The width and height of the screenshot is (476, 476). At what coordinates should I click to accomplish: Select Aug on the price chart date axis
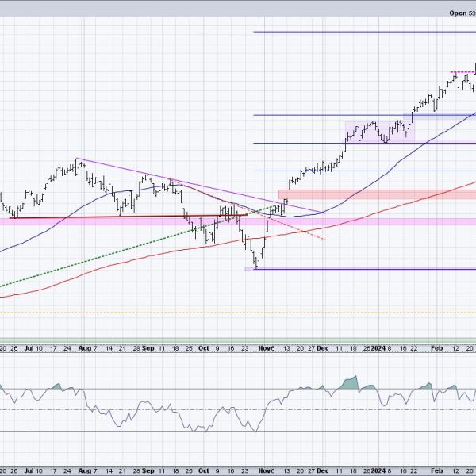pyautogui.click(x=84, y=348)
